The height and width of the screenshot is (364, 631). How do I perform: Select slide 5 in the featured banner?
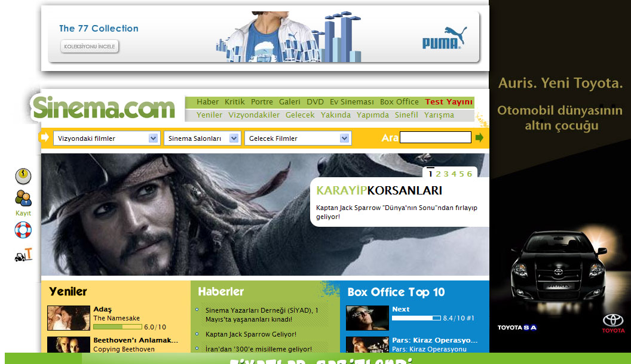point(461,174)
